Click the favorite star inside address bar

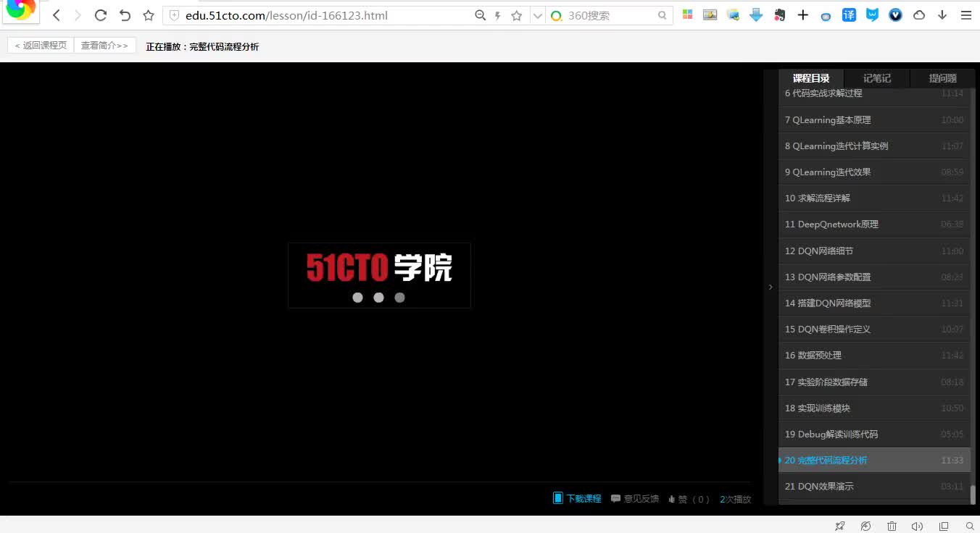pos(517,15)
